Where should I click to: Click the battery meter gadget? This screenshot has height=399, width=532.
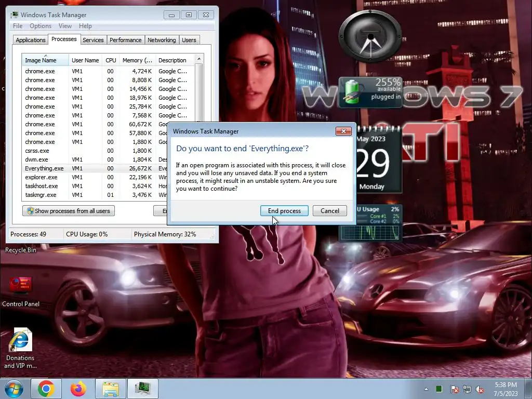coord(370,92)
